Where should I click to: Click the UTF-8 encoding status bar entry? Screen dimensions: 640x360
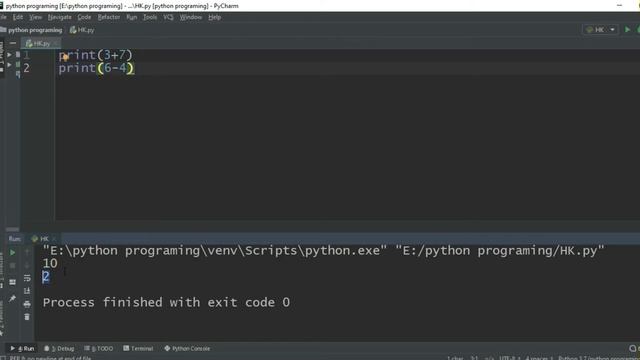click(510, 358)
